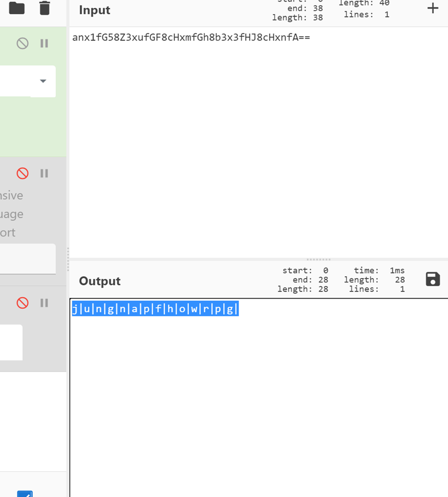Grab the Input/Output horizontal divider handle
This screenshot has height=497, width=448.
(319, 259)
